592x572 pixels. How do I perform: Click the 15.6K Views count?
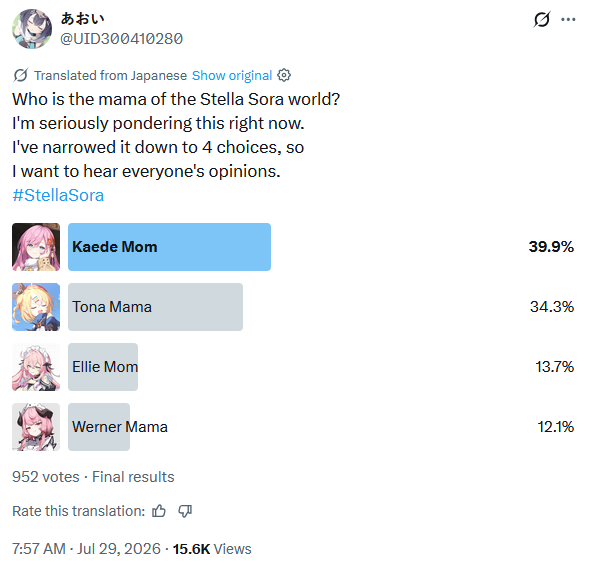point(212,549)
